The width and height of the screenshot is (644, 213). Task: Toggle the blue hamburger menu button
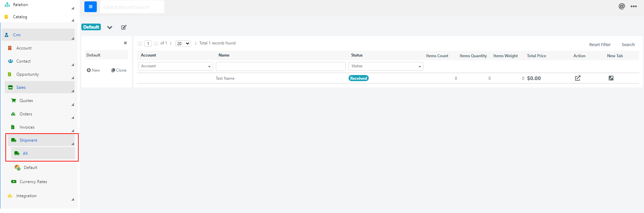point(90,7)
